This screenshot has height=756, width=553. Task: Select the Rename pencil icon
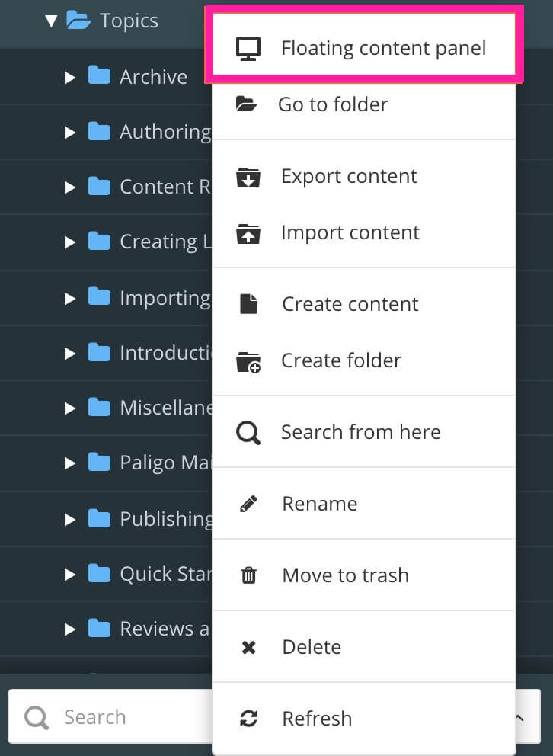(247, 503)
